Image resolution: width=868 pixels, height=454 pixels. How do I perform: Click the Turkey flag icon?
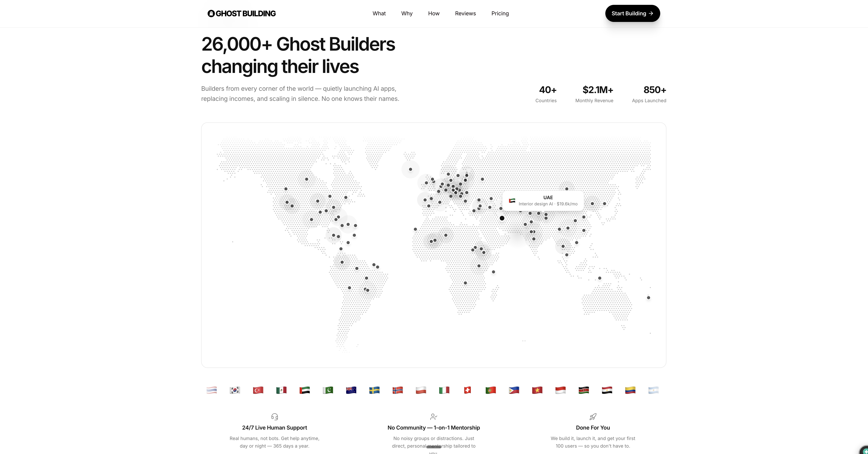(258, 390)
